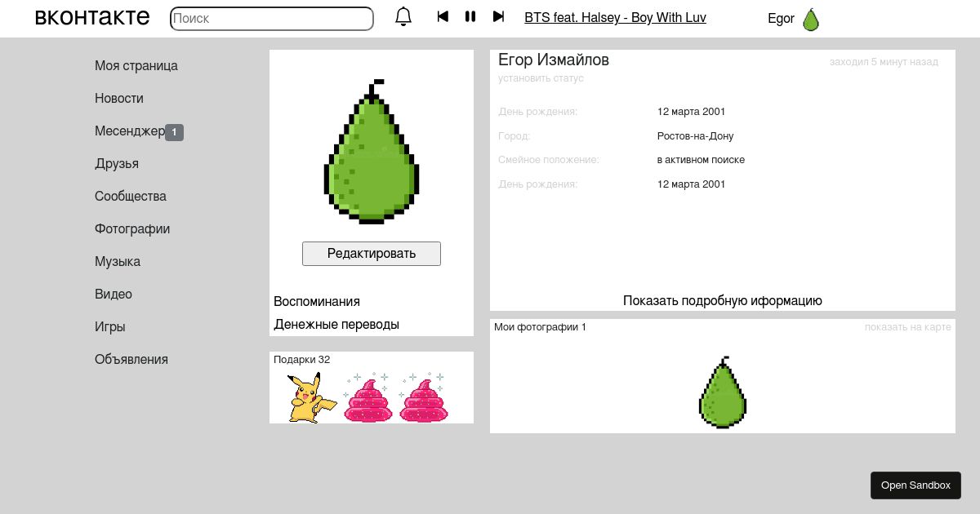Navigate to Музыка section
This screenshot has height=514, width=980.
point(118,262)
